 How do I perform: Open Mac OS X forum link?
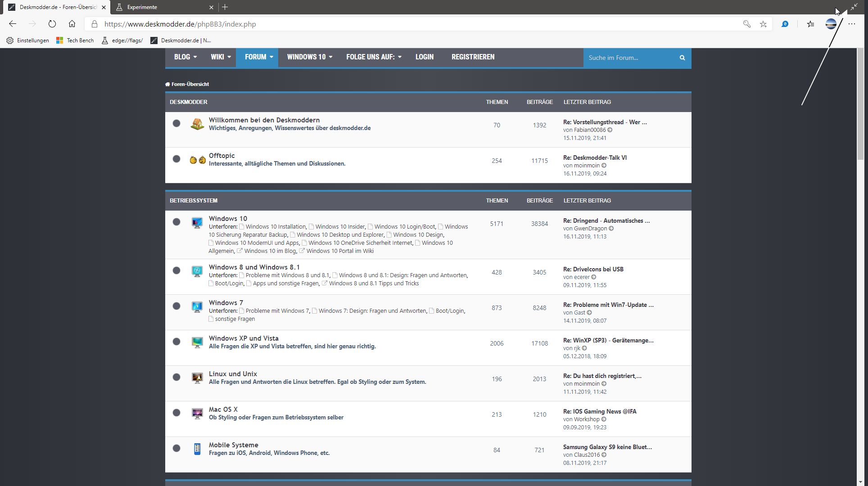(223, 409)
